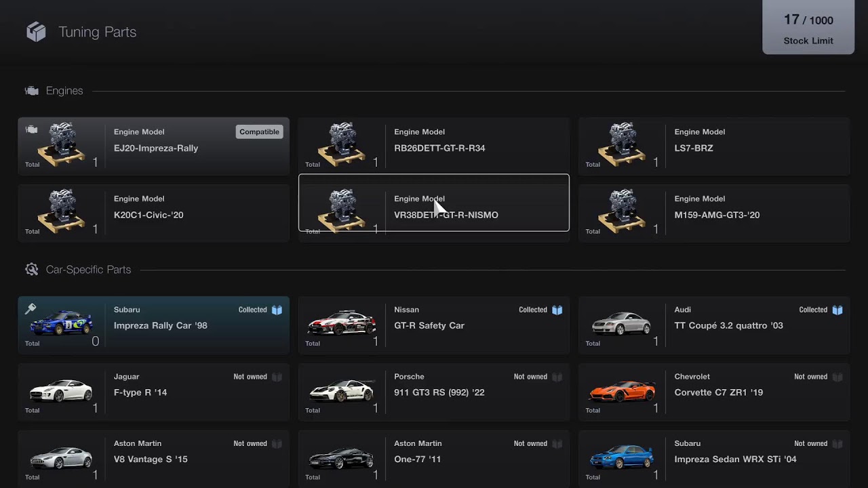This screenshot has height=488, width=868.
Task: Click the "Engines" section heading
Action: click(64, 91)
